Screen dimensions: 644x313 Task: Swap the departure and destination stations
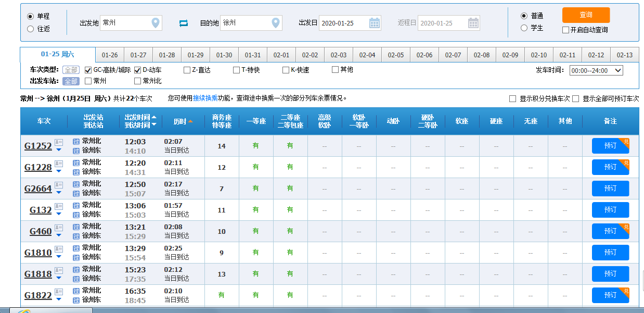(184, 23)
